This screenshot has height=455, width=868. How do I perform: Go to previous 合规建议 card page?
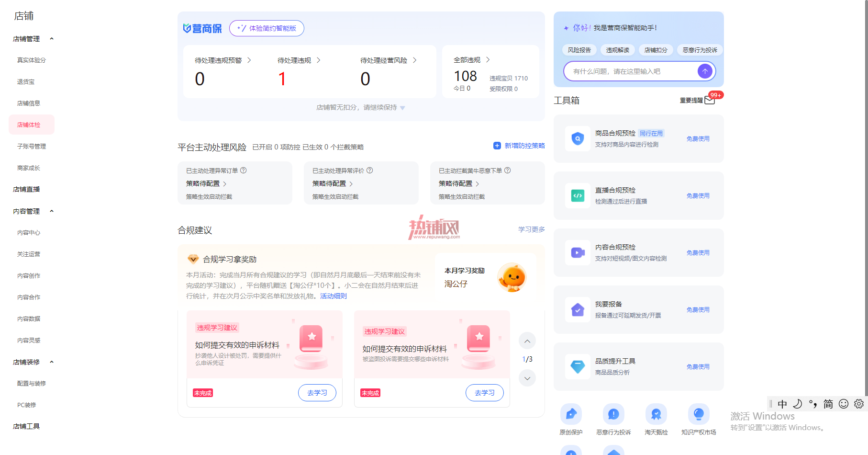(x=527, y=341)
